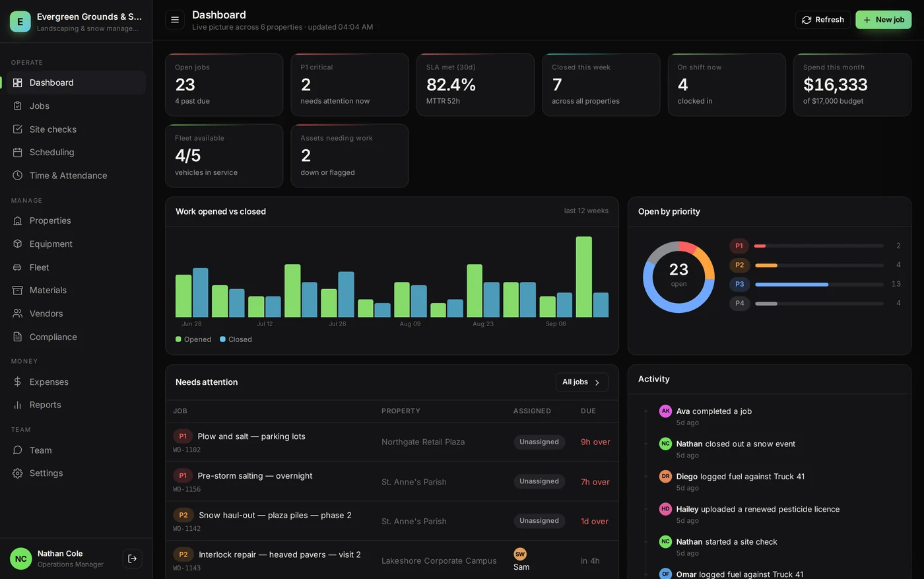Screen dimensions: 924x579
Task: Click the On shift now card
Action: pyautogui.click(x=727, y=85)
